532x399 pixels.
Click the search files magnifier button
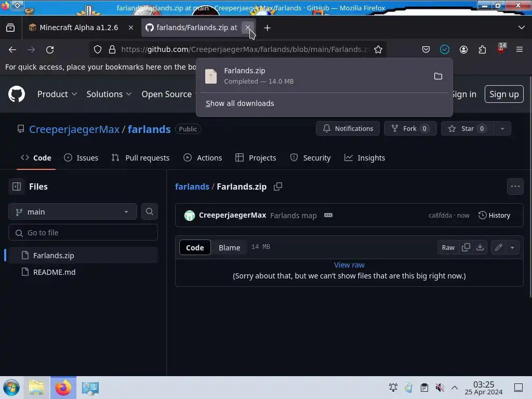(149, 212)
